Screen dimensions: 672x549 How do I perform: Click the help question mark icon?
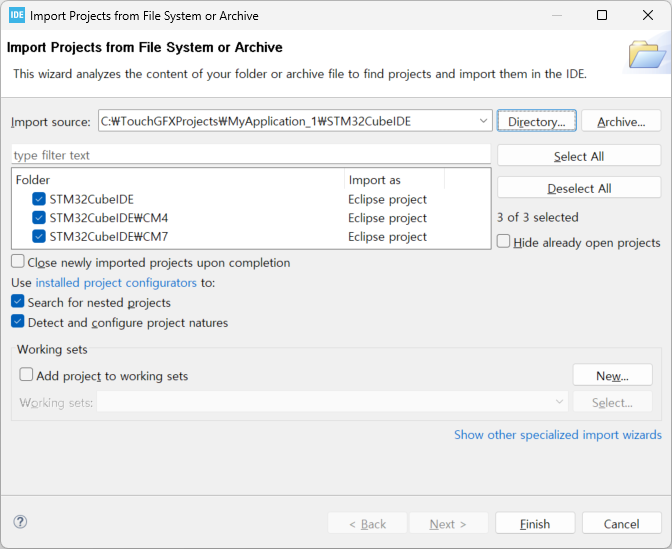point(20,522)
